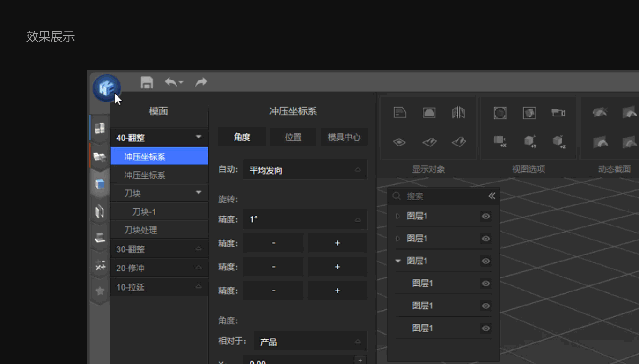Expand the 10-拉延 section
The width and height of the screenshot is (639, 364).
(199, 287)
